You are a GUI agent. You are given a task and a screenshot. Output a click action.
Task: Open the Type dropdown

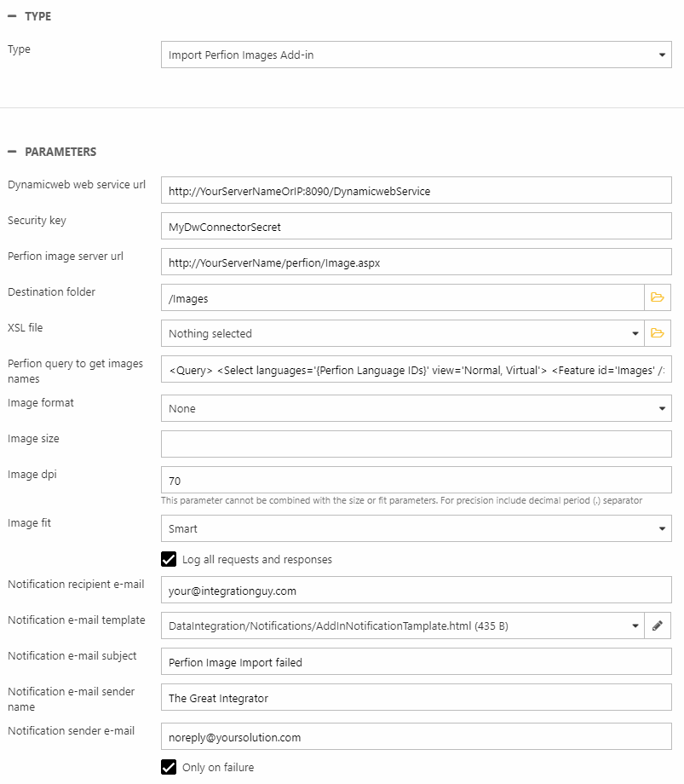point(416,55)
